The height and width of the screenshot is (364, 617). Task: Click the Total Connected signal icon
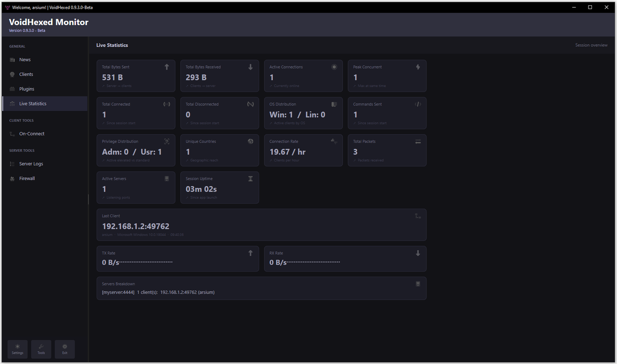[167, 104]
